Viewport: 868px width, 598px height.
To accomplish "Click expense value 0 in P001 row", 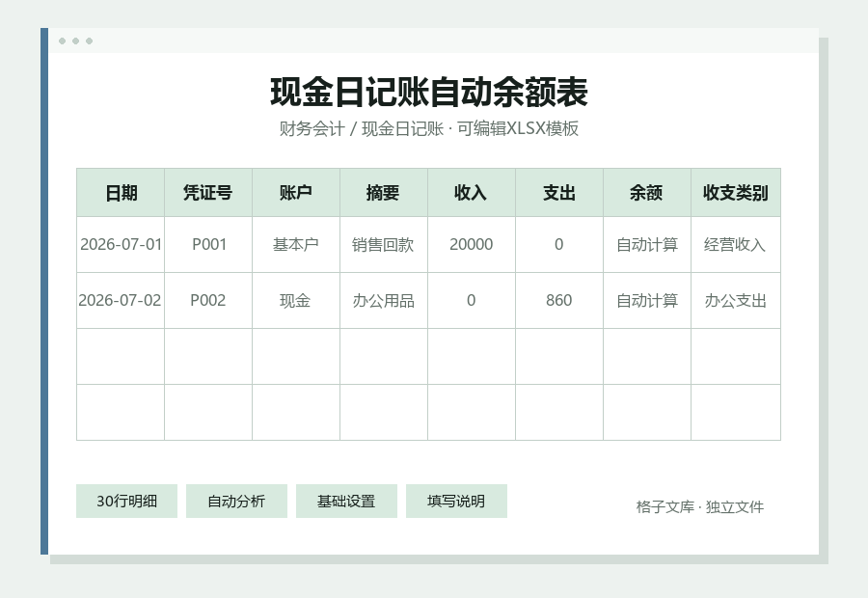I will [559, 244].
